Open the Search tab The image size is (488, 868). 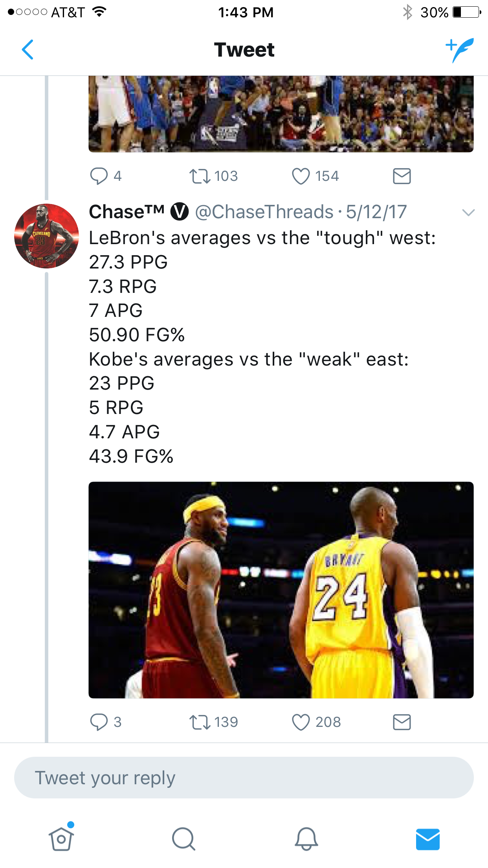tap(183, 839)
